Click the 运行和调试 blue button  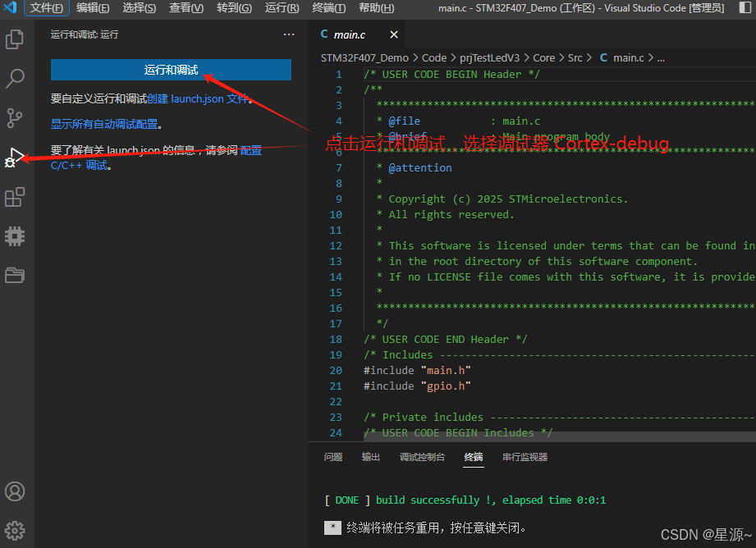click(171, 70)
